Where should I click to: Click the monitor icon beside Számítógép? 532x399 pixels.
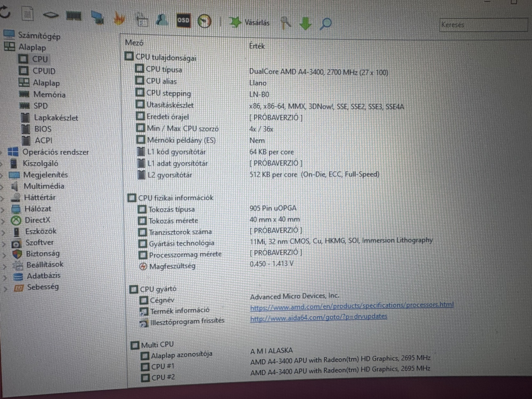tap(9, 34)
